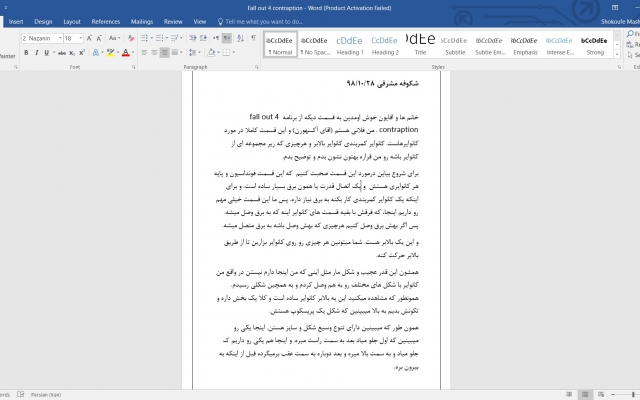Click the Find magnifier icon
The image size is (640, 400).
631,33
